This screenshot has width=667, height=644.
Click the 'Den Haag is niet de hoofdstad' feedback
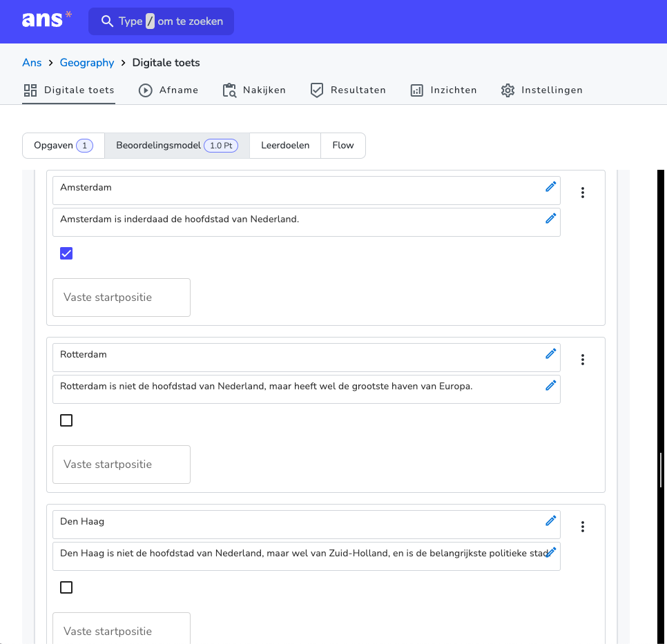click(x=304, y=554)
